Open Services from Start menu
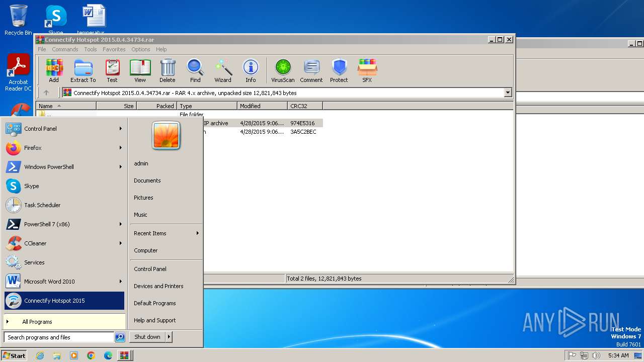The height and width of the screenshot is (362, 644). [64, 262]
